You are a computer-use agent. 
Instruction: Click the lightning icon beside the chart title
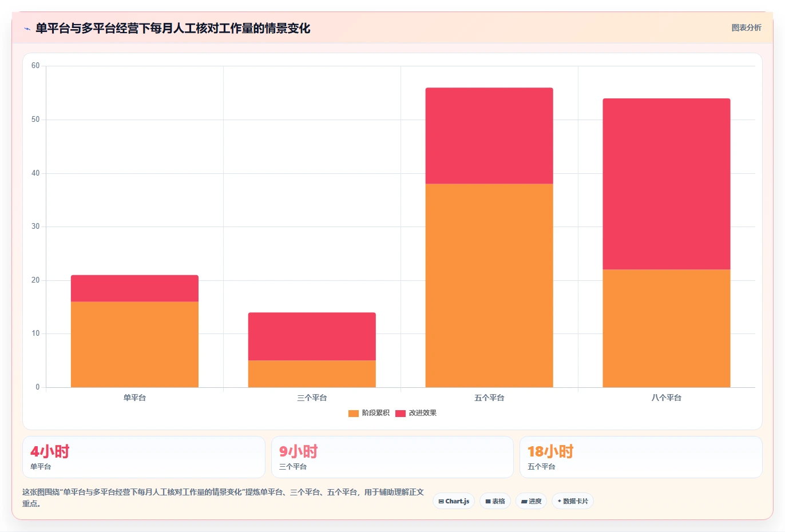[x=27, y=29]
